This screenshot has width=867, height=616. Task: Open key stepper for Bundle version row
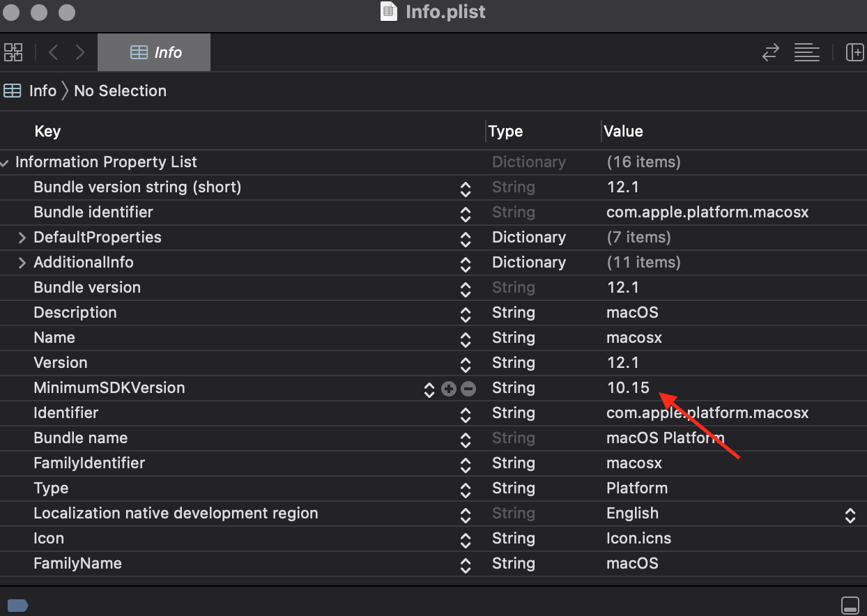[x=466, y=288]
